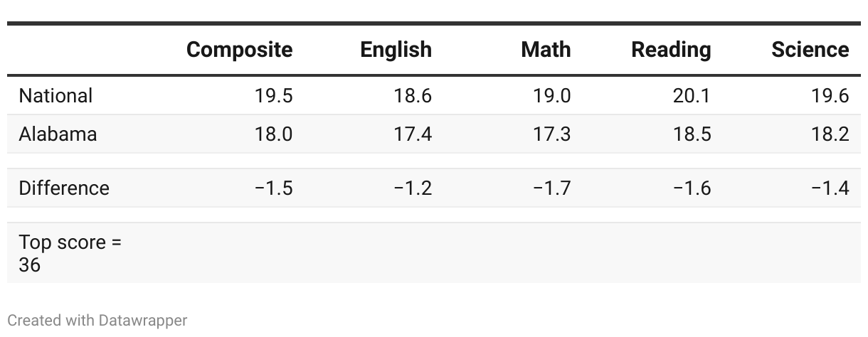Viewport: 868px width, 337px height.
Task: Click the Math column header
Action: pyautogui.click(x=546, y=50)
